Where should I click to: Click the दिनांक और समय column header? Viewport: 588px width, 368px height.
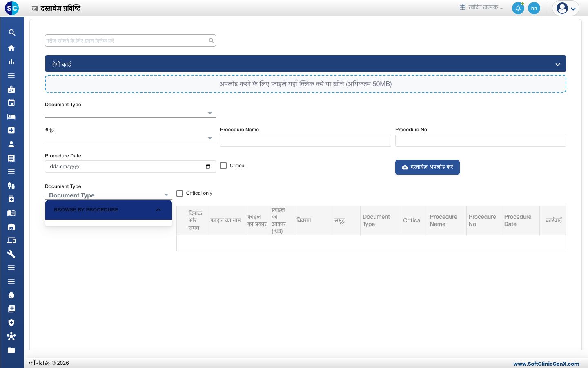[192, 220]
